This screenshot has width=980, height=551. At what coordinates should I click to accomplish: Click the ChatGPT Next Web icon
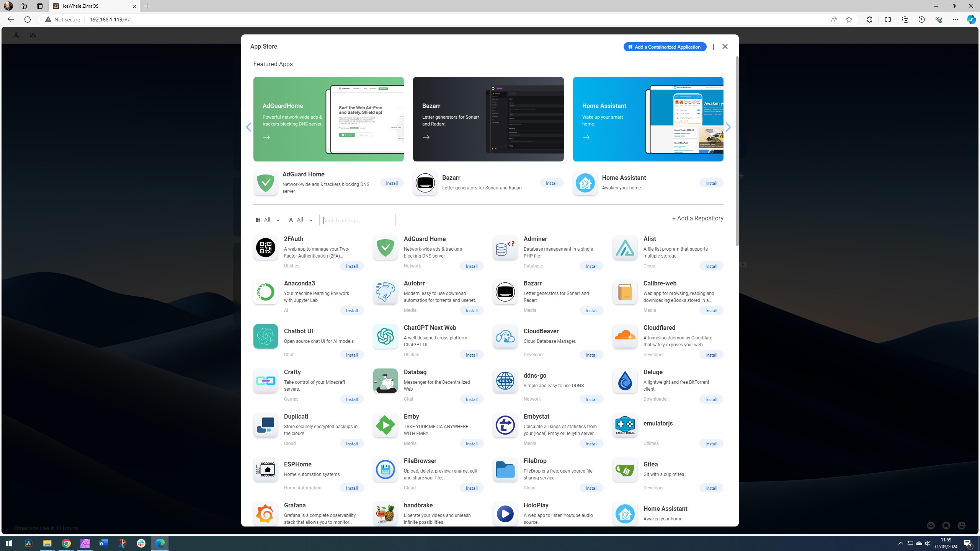click(385, 336)
